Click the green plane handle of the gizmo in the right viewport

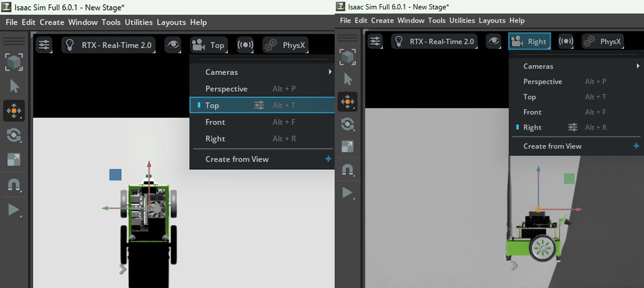(569, 179)
